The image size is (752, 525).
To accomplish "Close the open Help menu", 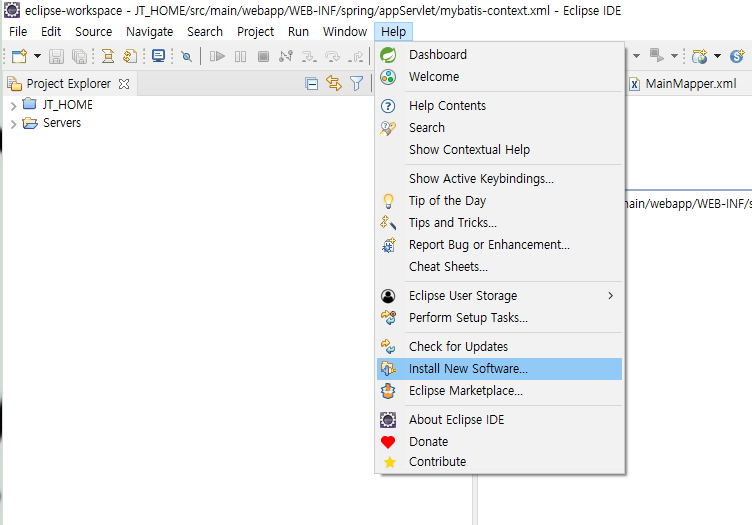I will click(393, 32).
